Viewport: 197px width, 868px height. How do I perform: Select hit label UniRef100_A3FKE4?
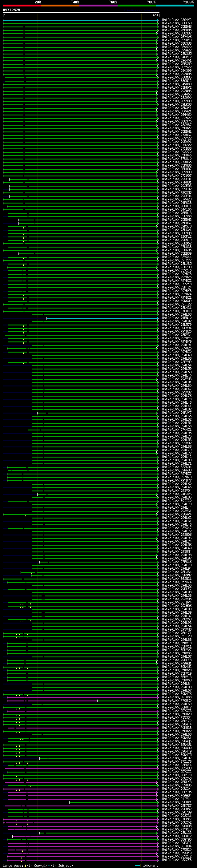coord(177,765)
